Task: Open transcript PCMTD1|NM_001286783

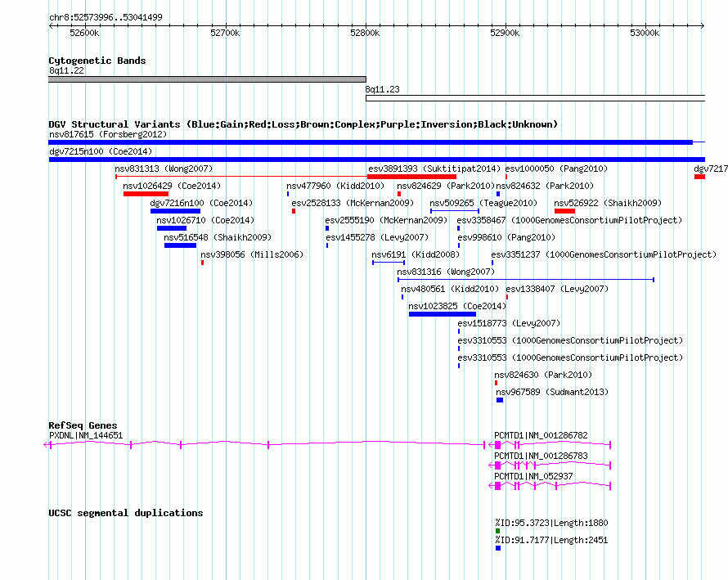Action: (541, 456)
